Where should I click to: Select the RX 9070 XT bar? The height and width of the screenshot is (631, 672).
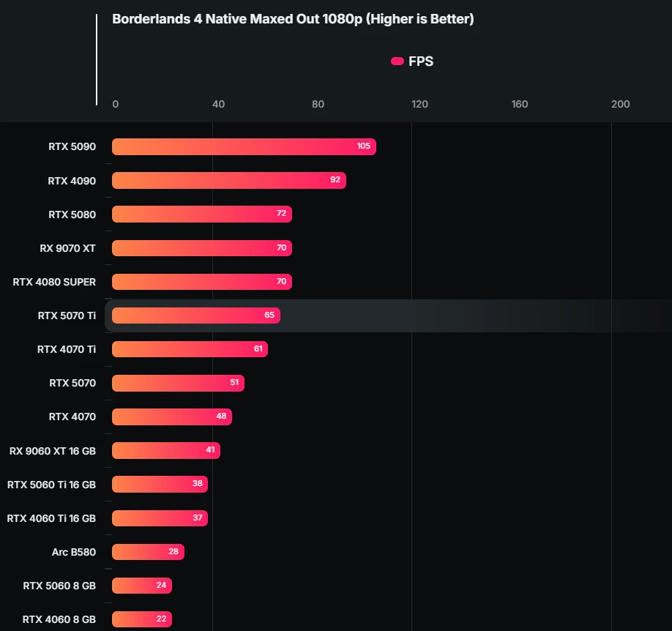202,247
